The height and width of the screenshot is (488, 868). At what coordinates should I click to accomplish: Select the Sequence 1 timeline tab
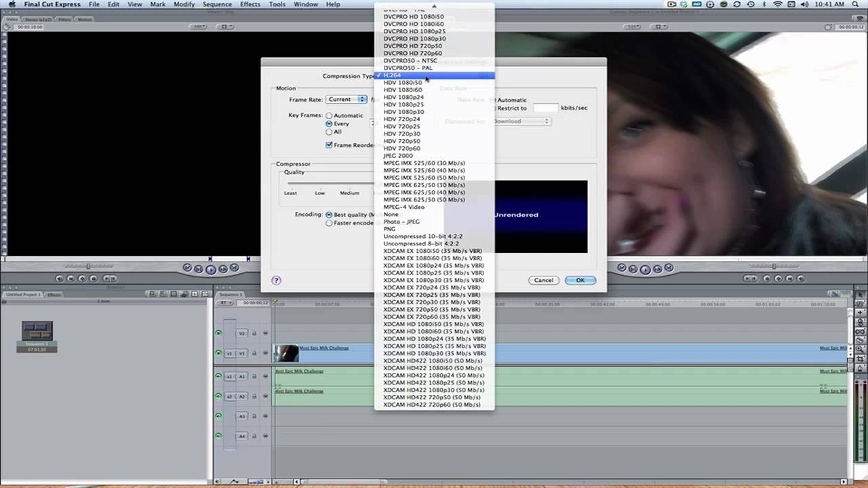click(x=231, y=295)
